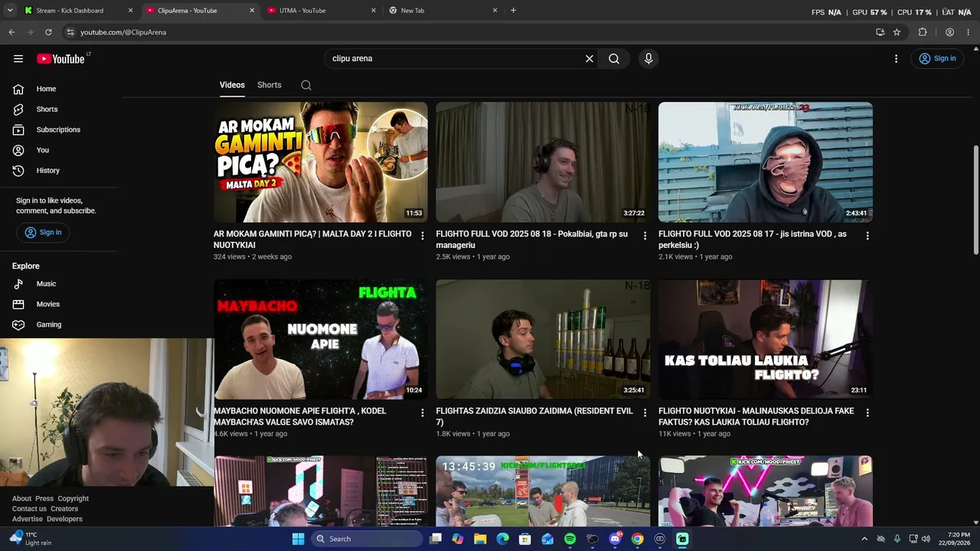
Task: Open options menu for MAYBACHO NUOMONE video
Action: click(x=422, y=412)
